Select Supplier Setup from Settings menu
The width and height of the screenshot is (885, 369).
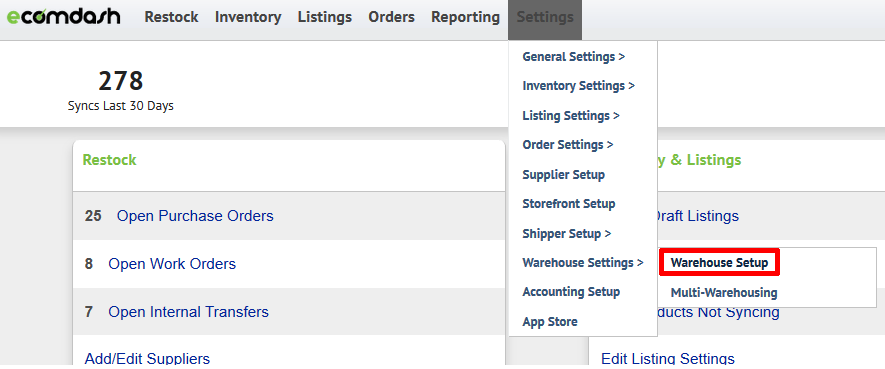pyautogui.click(x=563, y=175)
